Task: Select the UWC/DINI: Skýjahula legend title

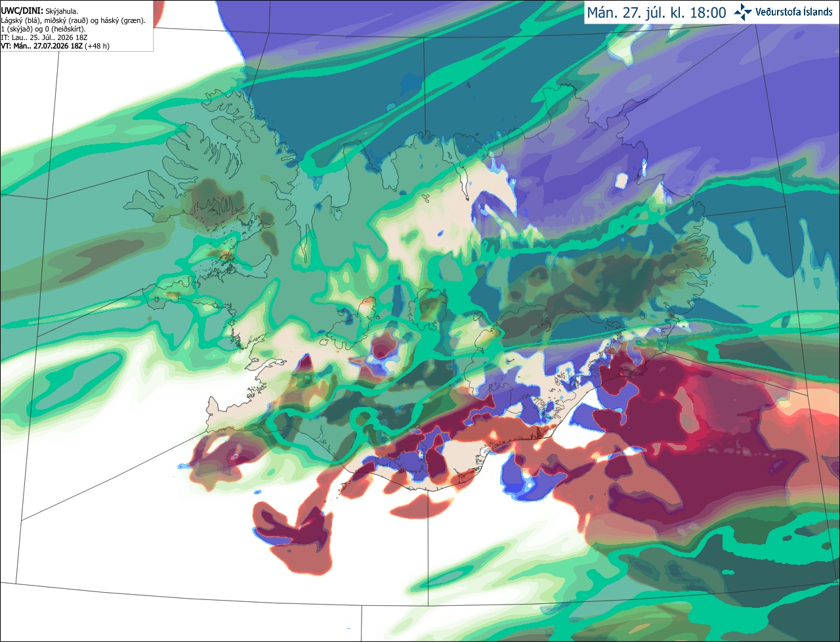Action: click(x=39, y=11)
